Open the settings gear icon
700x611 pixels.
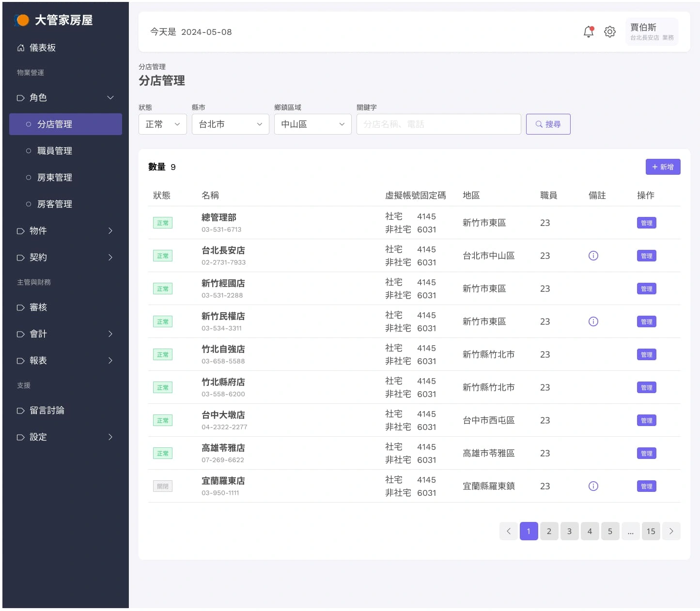tap(610, 31)
